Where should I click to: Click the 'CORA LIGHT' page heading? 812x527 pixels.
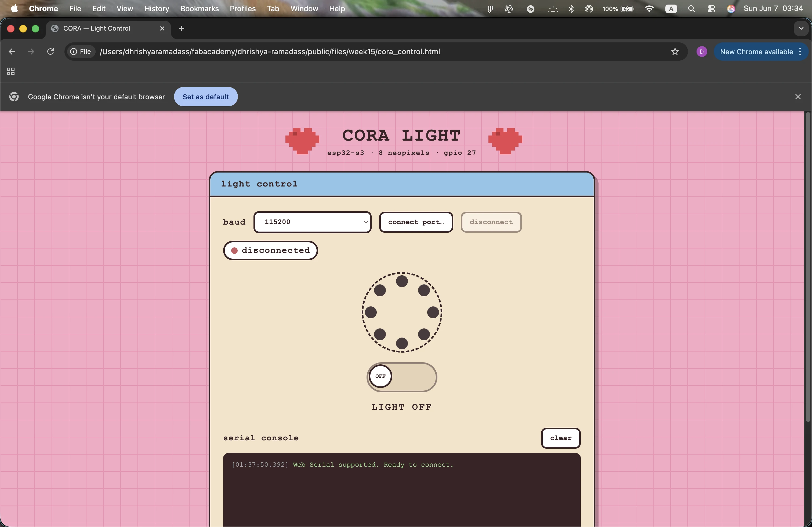tap(401, 135)
